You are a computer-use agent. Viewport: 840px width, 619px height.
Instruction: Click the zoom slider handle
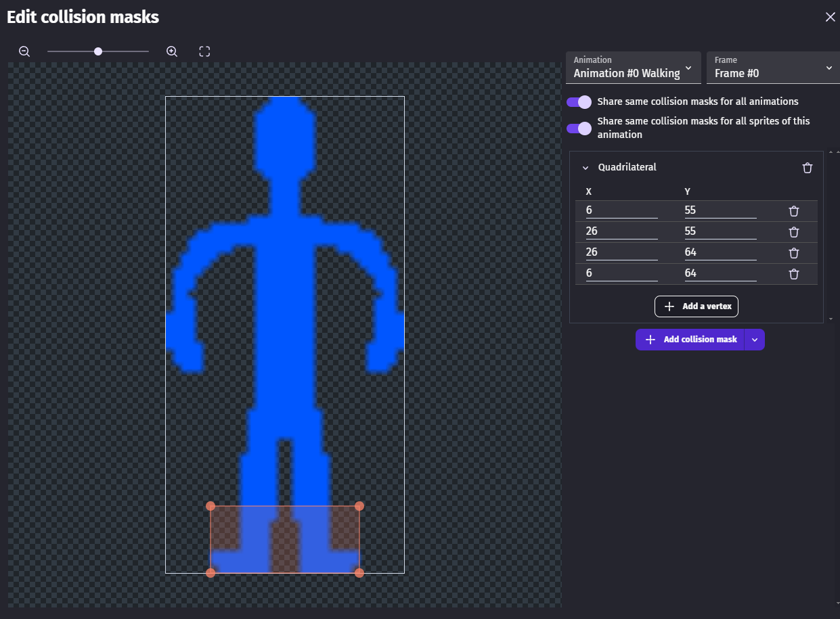click(98, 51)
